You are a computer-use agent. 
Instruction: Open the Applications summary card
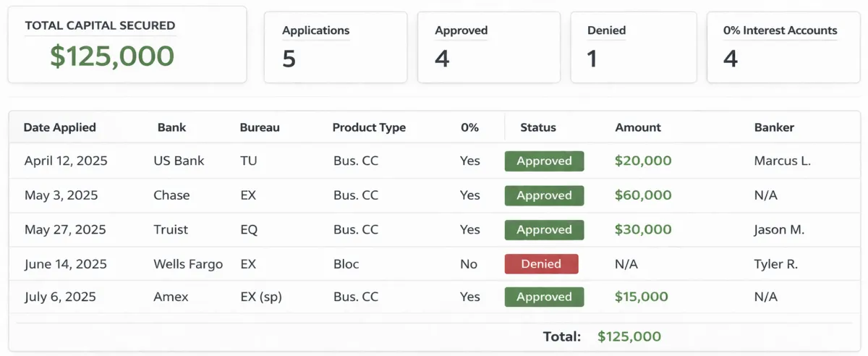click(335, 47)
